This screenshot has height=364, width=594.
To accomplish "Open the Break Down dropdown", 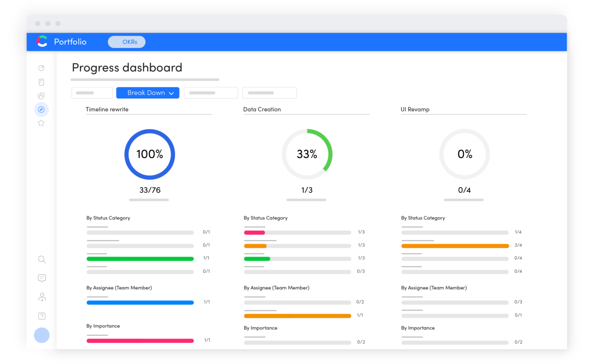I will coord(148,93).
